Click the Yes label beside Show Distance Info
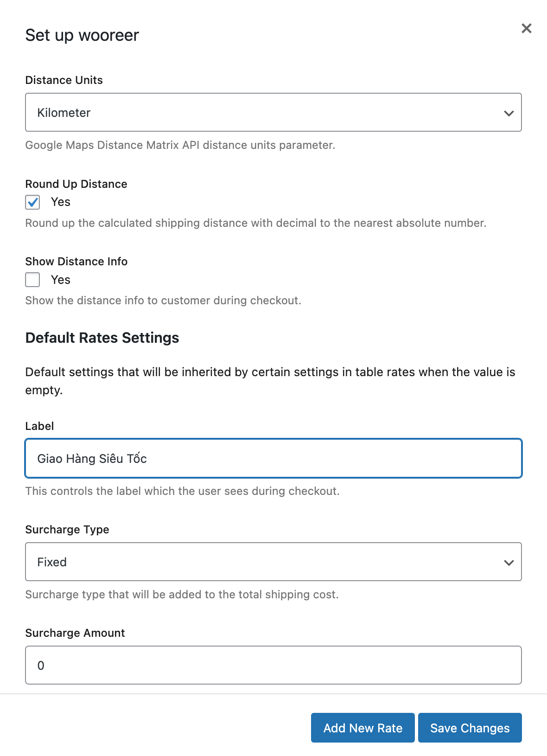The image size is (547, 756). click(61, 280)
